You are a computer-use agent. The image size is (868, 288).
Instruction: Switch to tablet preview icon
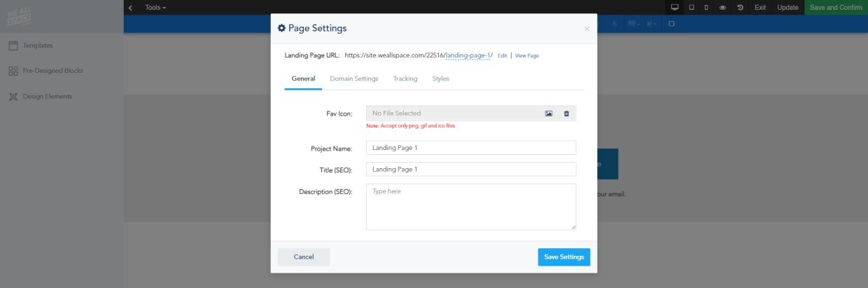pos(692,7)
